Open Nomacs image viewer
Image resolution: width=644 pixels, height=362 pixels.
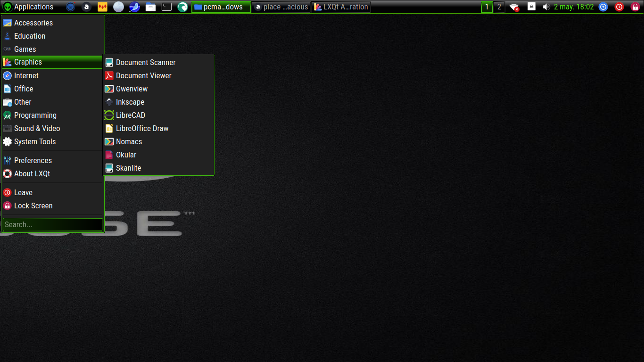pyautogui.click(x=158, y=141)
